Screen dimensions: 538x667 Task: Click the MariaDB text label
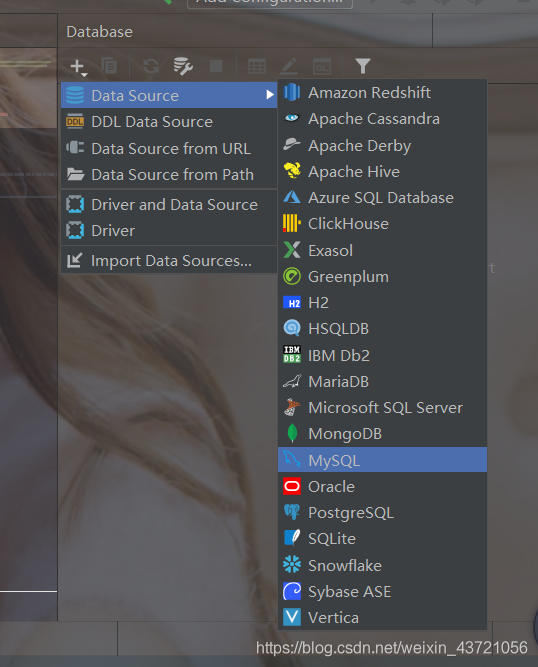(339, 382)
